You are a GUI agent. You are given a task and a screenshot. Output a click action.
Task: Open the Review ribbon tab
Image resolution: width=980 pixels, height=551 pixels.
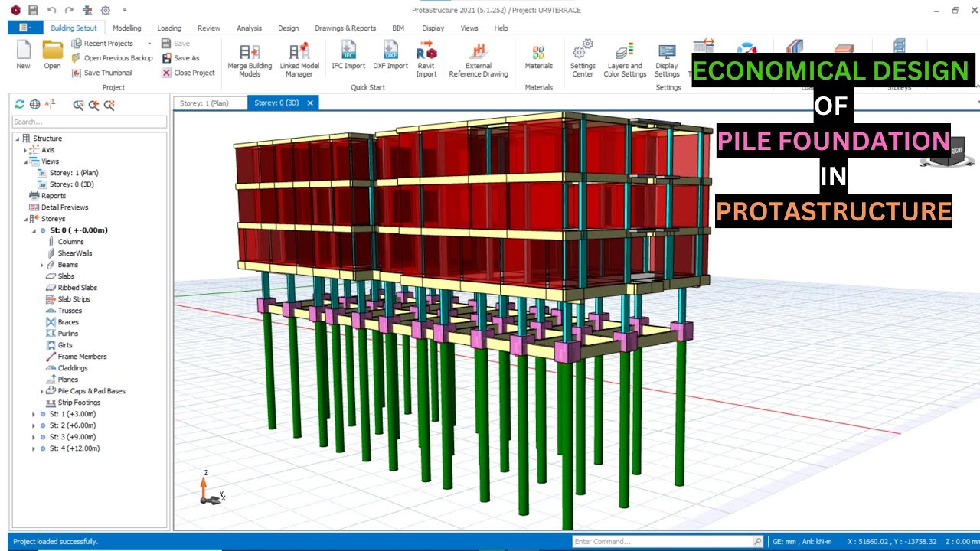tap(209, 28)
